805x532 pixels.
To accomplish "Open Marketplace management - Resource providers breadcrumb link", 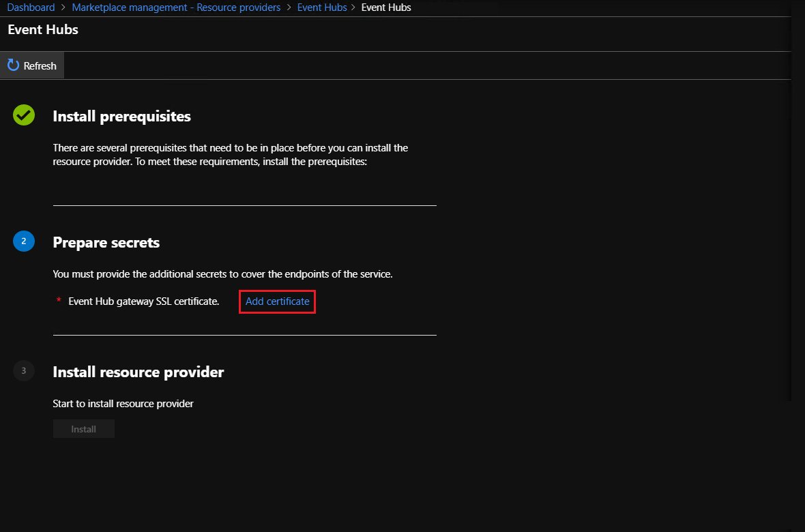I will coord(176,7).
